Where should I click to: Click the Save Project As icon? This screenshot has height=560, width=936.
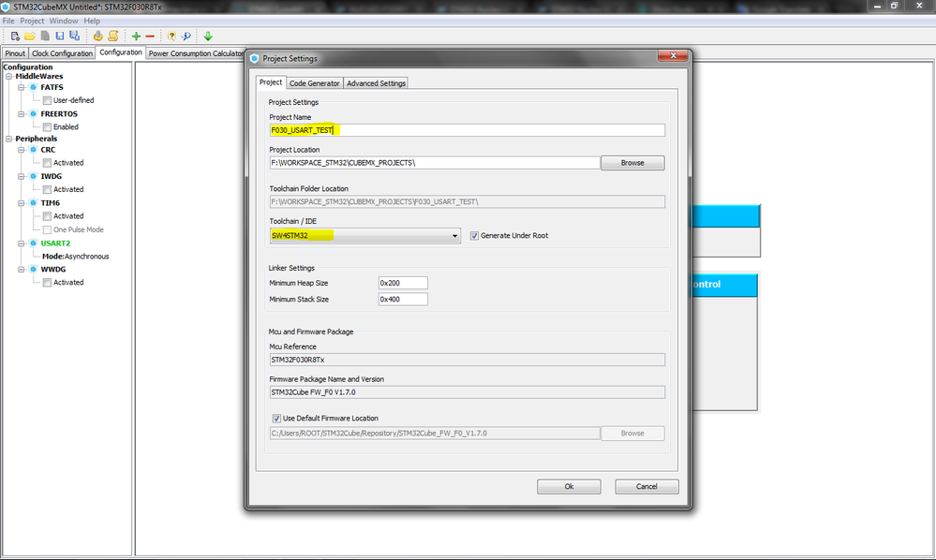(x=75, y=37)
